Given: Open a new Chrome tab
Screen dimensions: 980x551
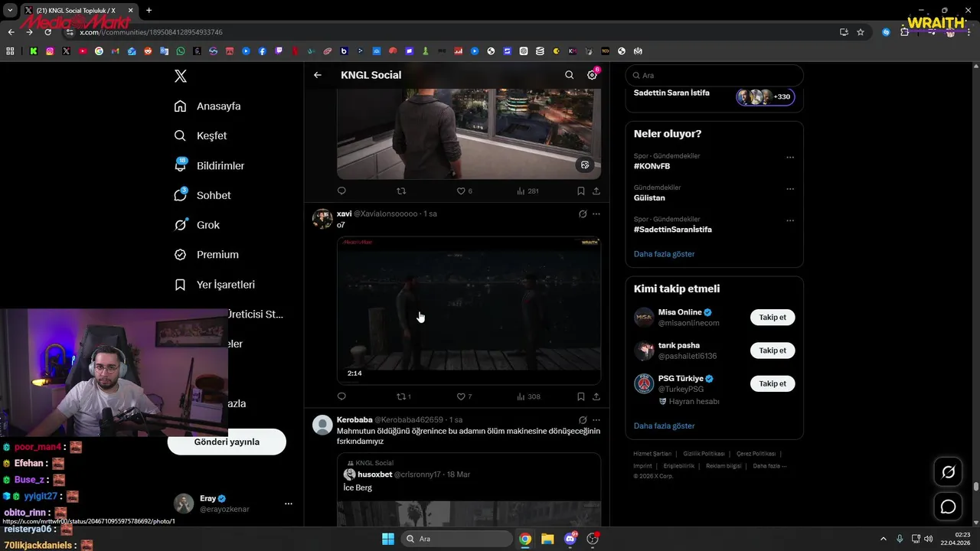Looking at the screenshot, I should [149, 11].
